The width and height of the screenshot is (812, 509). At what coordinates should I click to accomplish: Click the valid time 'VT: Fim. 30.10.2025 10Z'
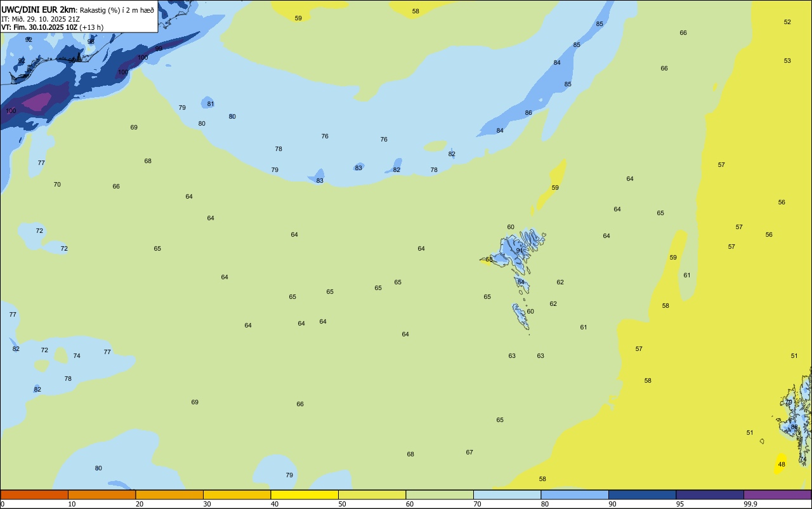click(39, 27)
